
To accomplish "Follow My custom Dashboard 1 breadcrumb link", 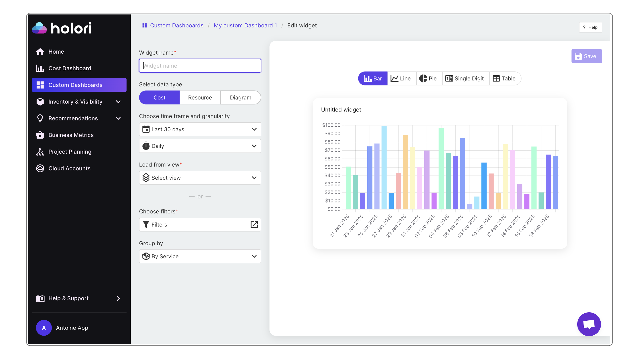I will click(245, 25).
